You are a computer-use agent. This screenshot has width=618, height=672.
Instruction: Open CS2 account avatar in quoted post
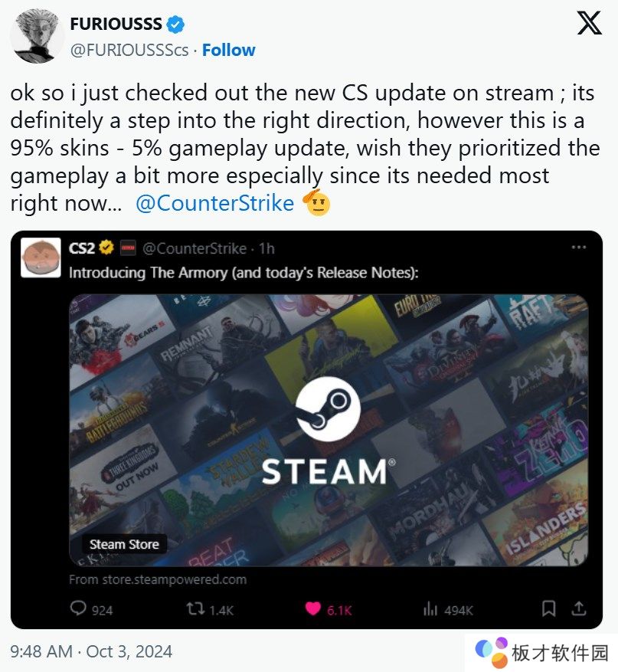(x=41, y=257)
